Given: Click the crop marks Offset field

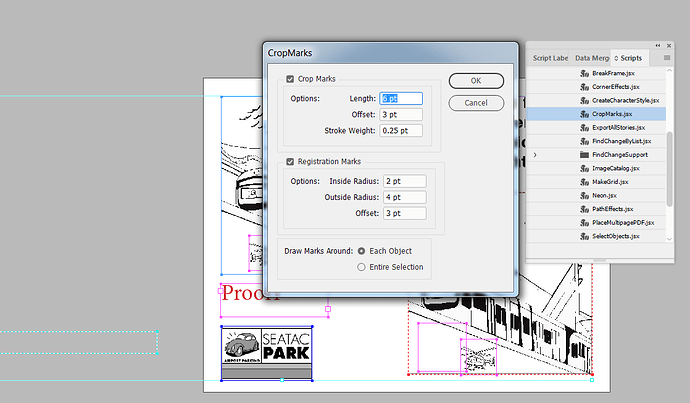Looking at the screenshot, I should [401, 115].
